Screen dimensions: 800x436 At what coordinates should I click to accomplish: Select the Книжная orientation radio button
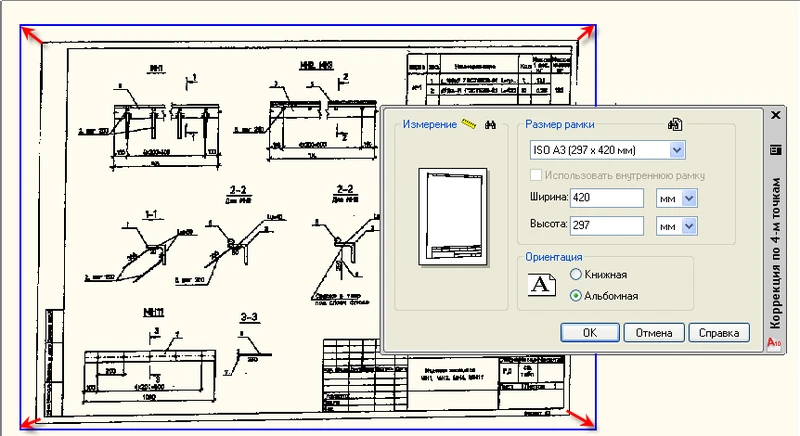575,274
